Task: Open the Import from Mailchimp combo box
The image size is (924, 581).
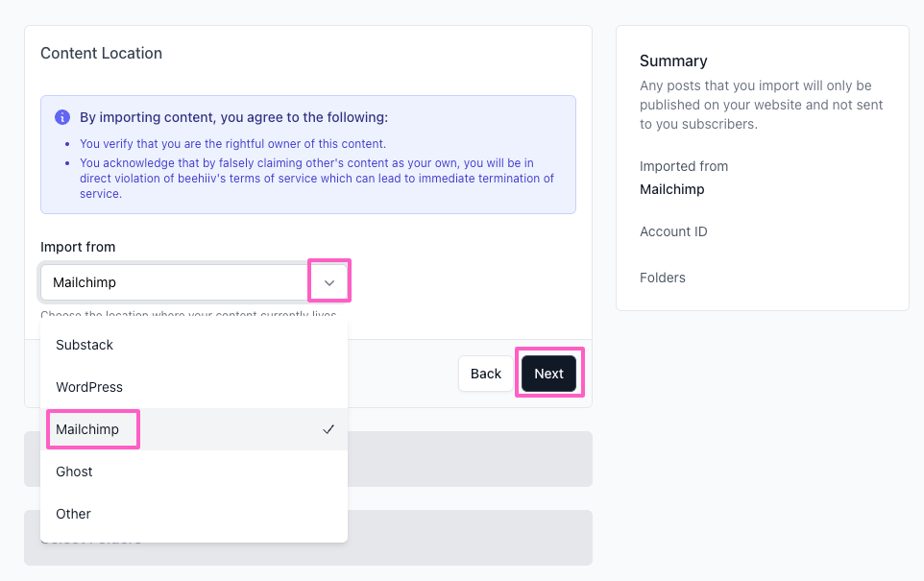Action: 193,282
